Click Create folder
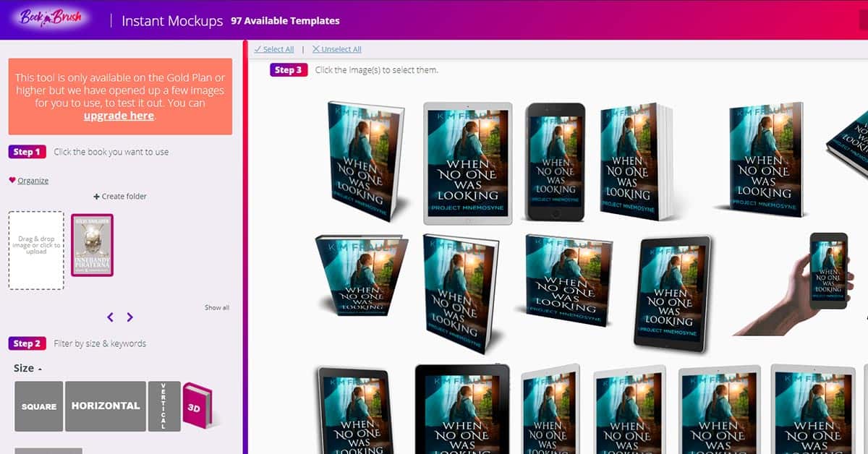 pos(120,197)
